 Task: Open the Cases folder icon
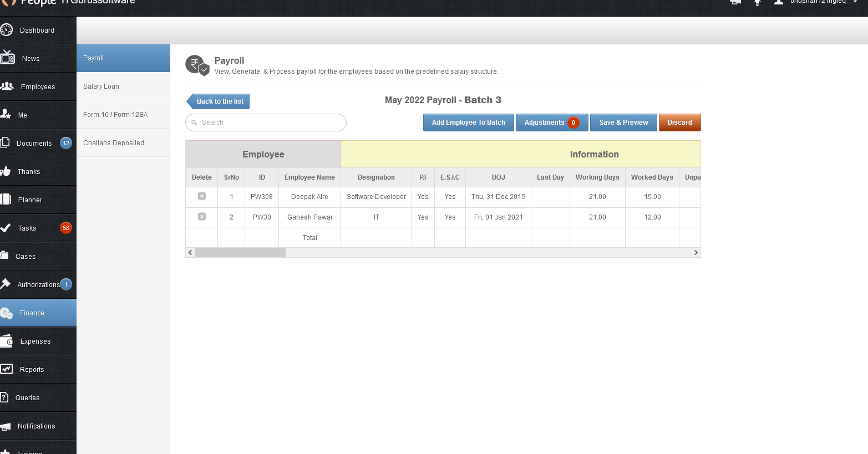(4, 256)
